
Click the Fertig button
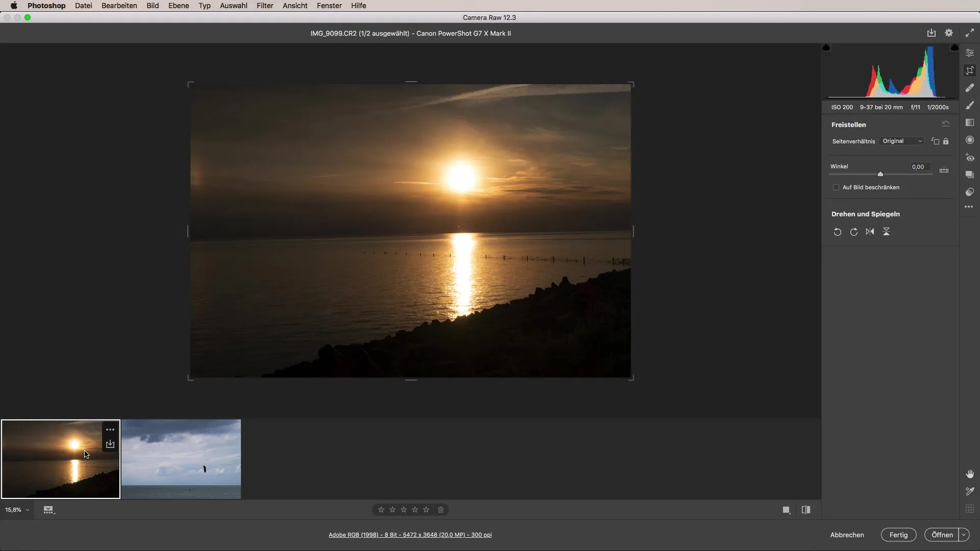898,535
